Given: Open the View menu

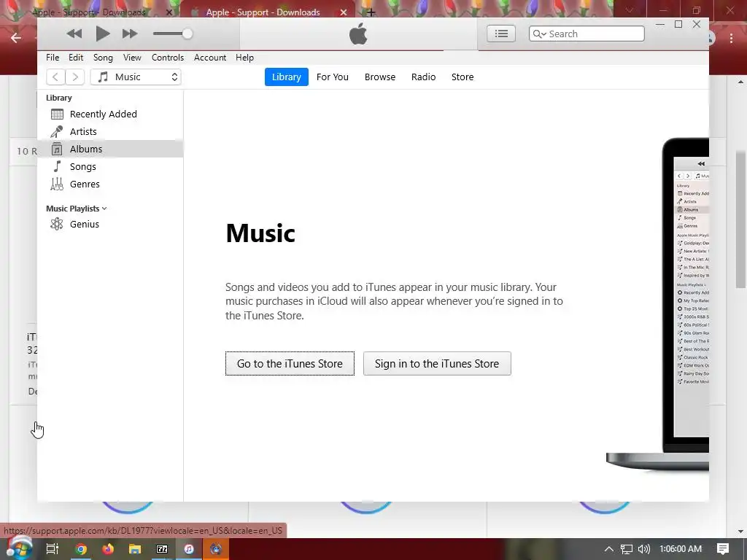Looking at the screenshot, I should point(132,58).
